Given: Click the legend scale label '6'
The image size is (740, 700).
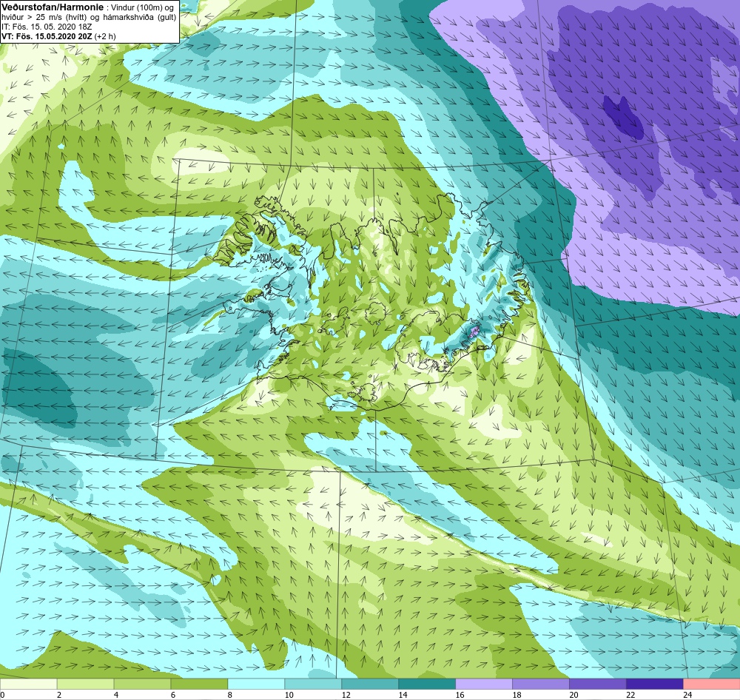Looking at the screenshot, I should point(173,695).
